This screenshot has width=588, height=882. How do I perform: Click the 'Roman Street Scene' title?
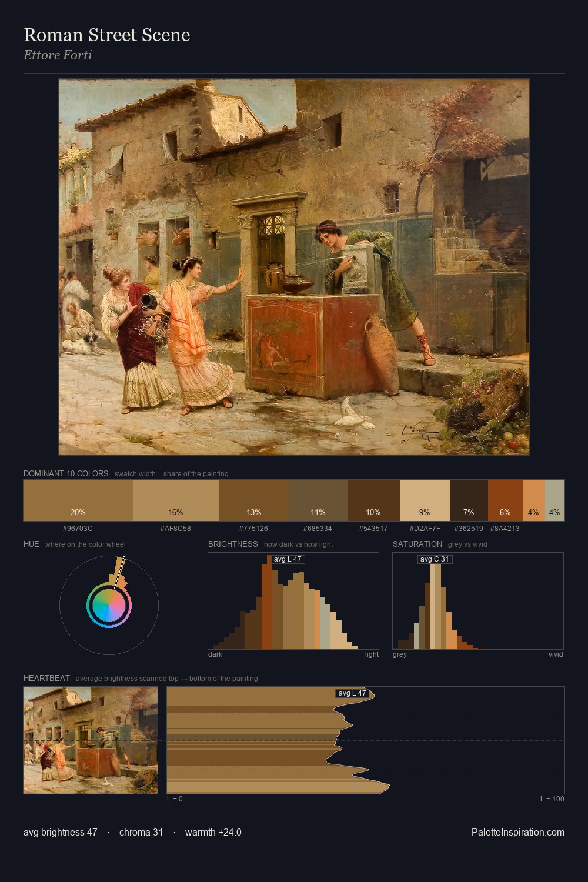pos(107,35)
